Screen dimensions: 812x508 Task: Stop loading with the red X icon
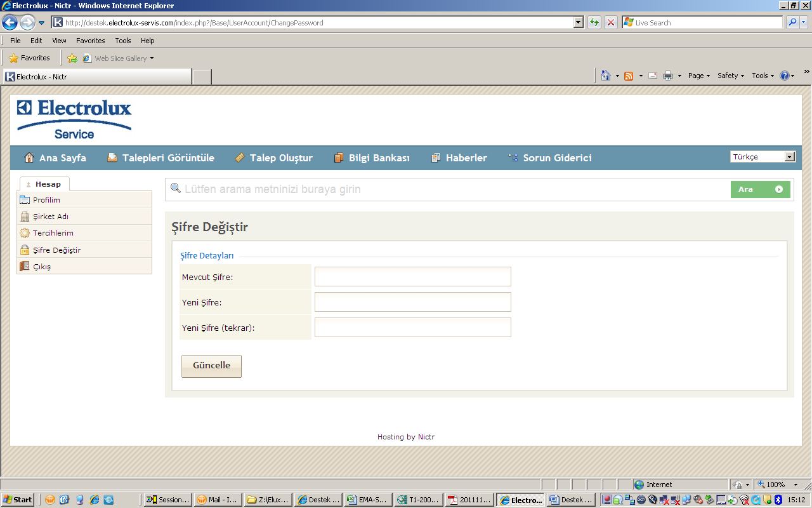(610, 23)
